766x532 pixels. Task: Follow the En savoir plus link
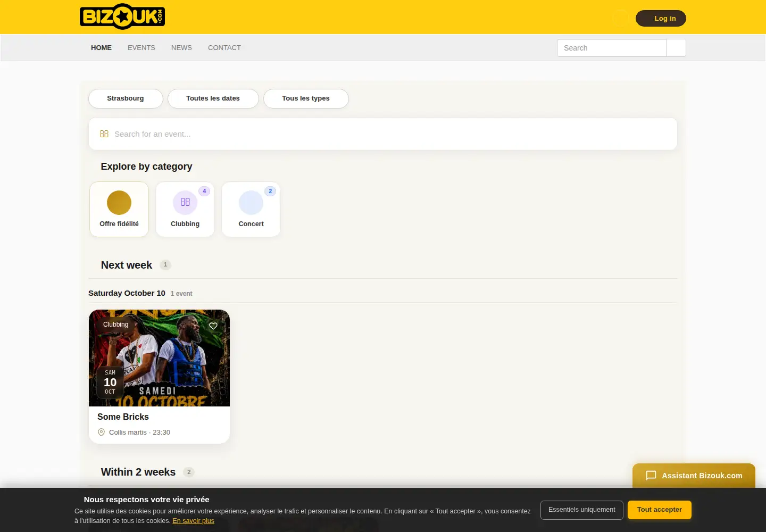coord(194,521)
